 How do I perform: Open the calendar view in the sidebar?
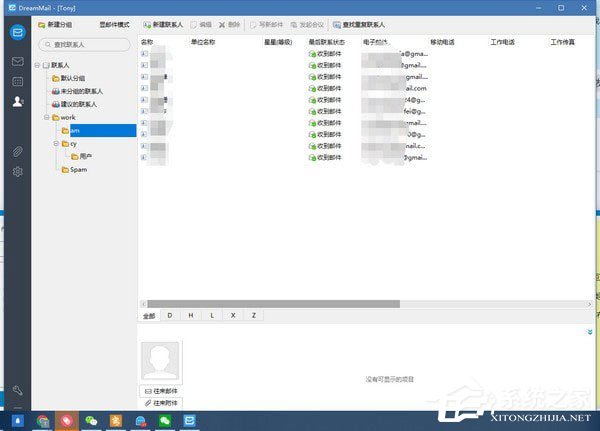click(18, 82)
